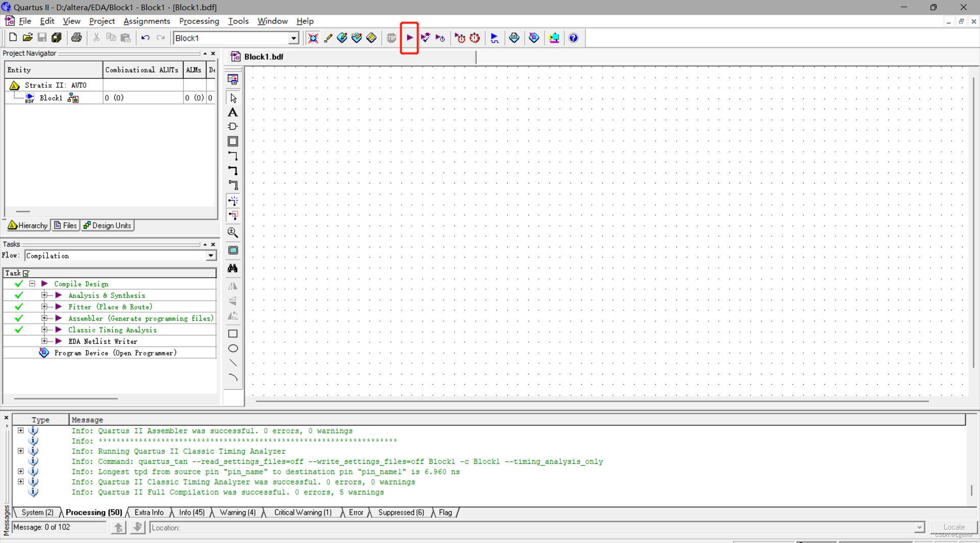Viewport: 980px width, 543px height.
Task: Expand the Fitter (Place & Route) task
Action: [45, 306]
